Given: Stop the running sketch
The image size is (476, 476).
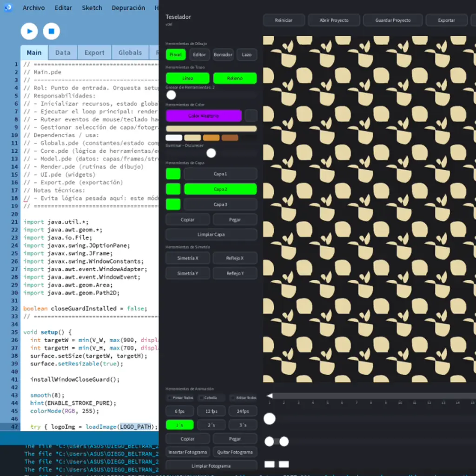Looking at the screenshot, I should tap(52, 31).
